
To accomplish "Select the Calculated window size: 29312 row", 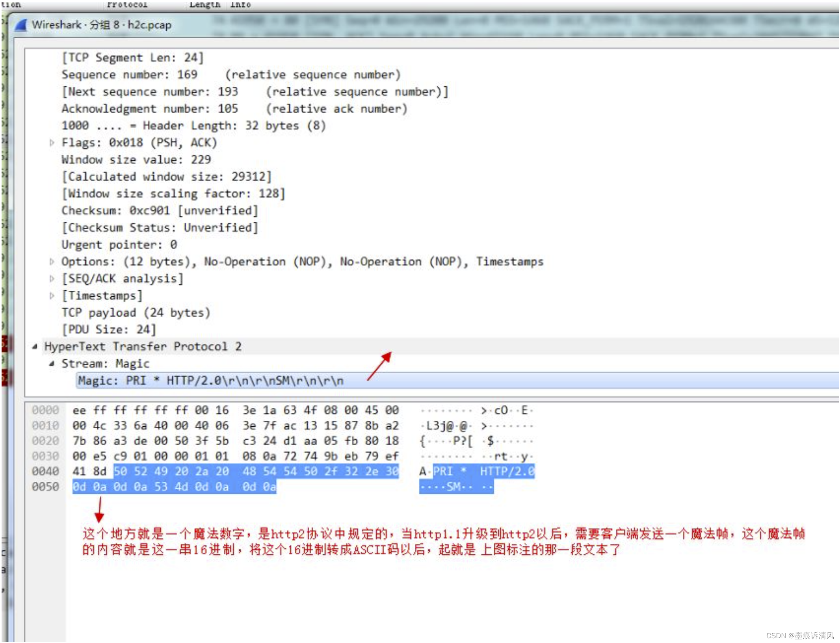I will pos(165,177).
